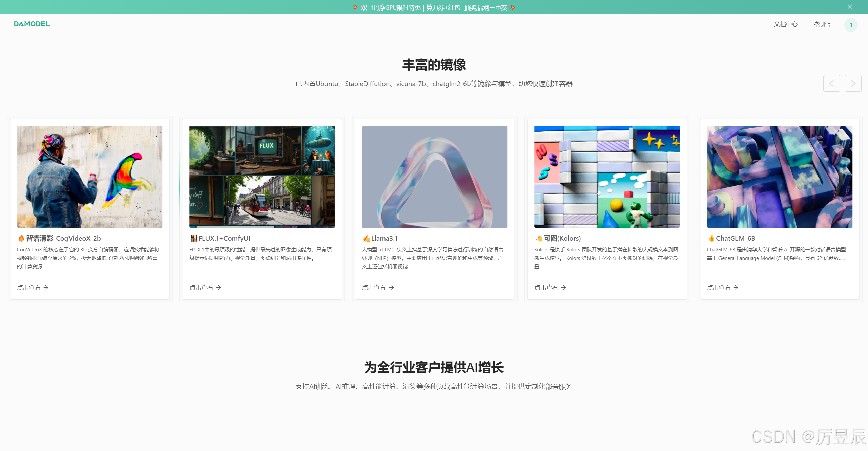Open the Kolors clay blocks thumbnail
Image resolution: width=868 pixels, height=451 pixels.
[607, 177]
